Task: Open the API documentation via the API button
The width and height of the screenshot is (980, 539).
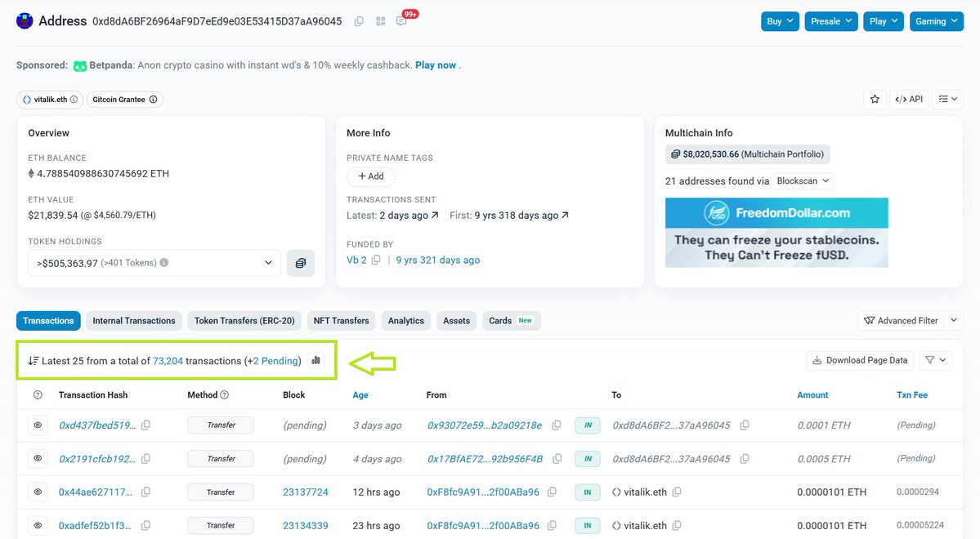Action: pyautogui.click(x=908, y=99)
